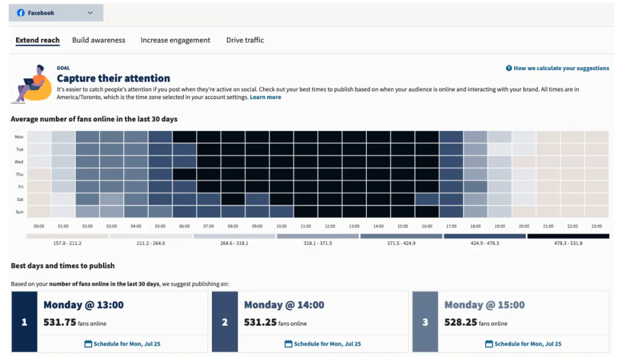Open How we calculate your suggestions

[561, 68]
